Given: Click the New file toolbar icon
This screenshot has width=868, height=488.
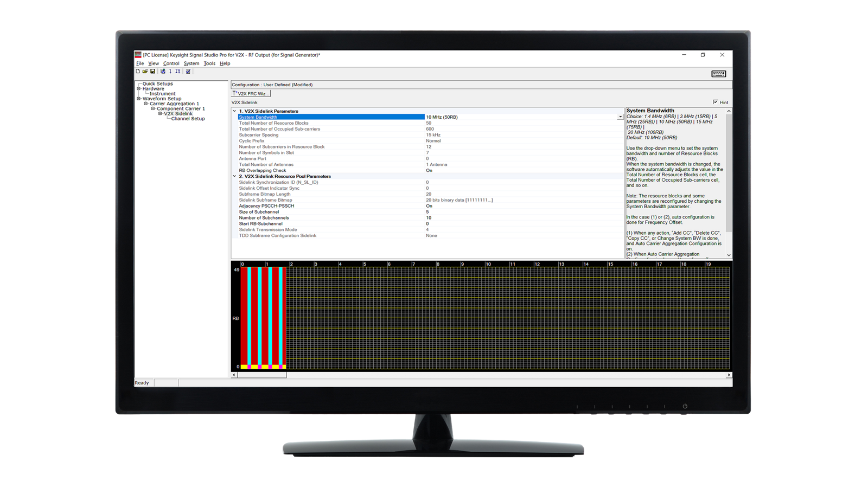Looking at the screenshot, I should click(x=138, y=71).
